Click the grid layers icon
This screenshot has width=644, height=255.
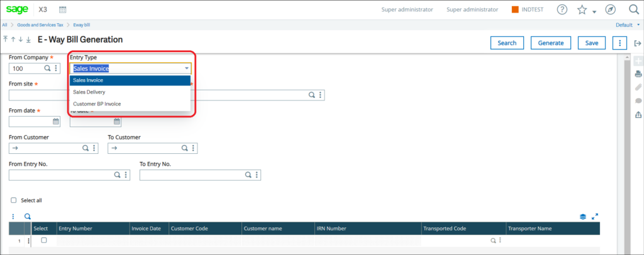583,217
